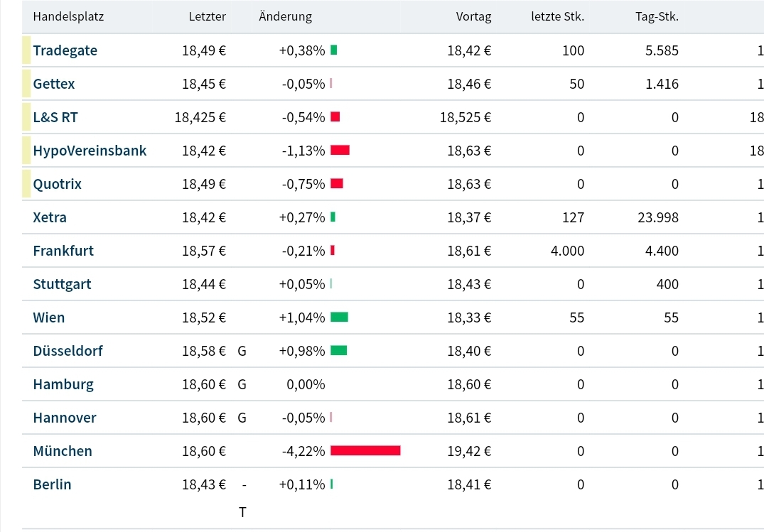Open the Düsseldorf exchange link
Viewport: 764px width, 532px height.
(x=68, y=351)
